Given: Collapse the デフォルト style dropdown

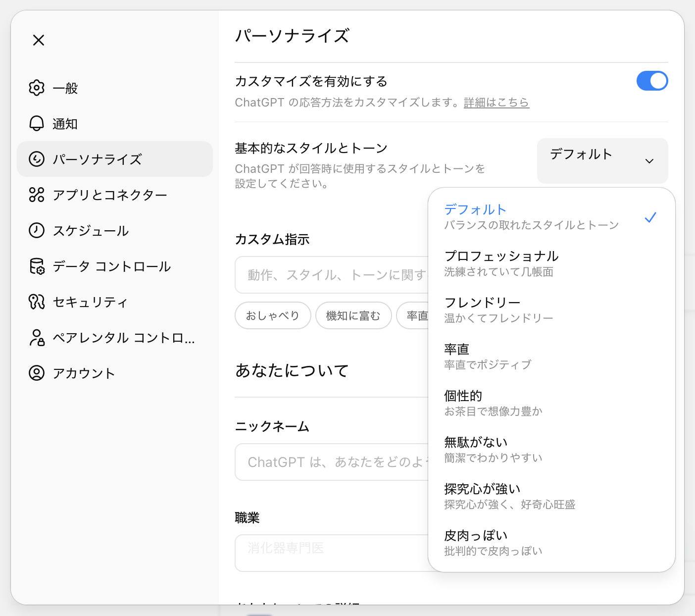Looking at the screenshot, I should [x=602, y=160].
